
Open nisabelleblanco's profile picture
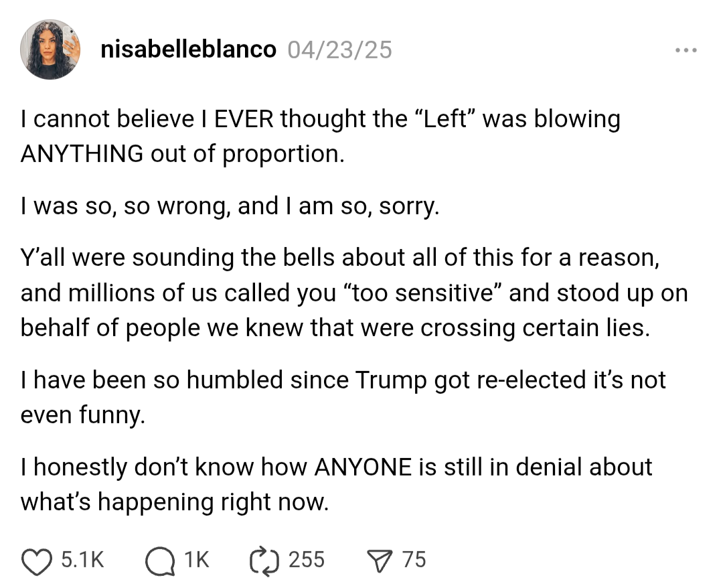point(50,50)
